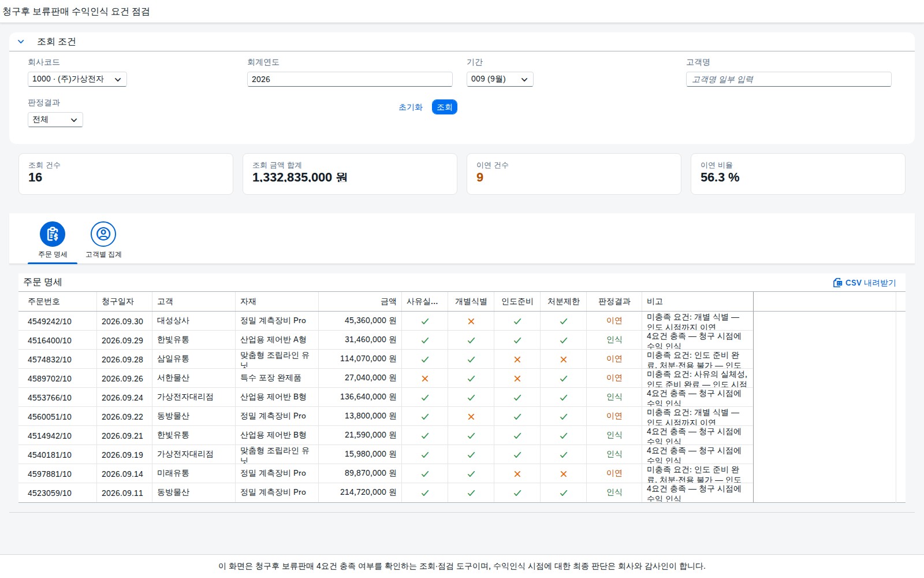Image resolution: width=924 pixels, height=578 pixels.
Task: Click 개별식별 check mark for order 4516400/10
Action: tap(471, 340)
